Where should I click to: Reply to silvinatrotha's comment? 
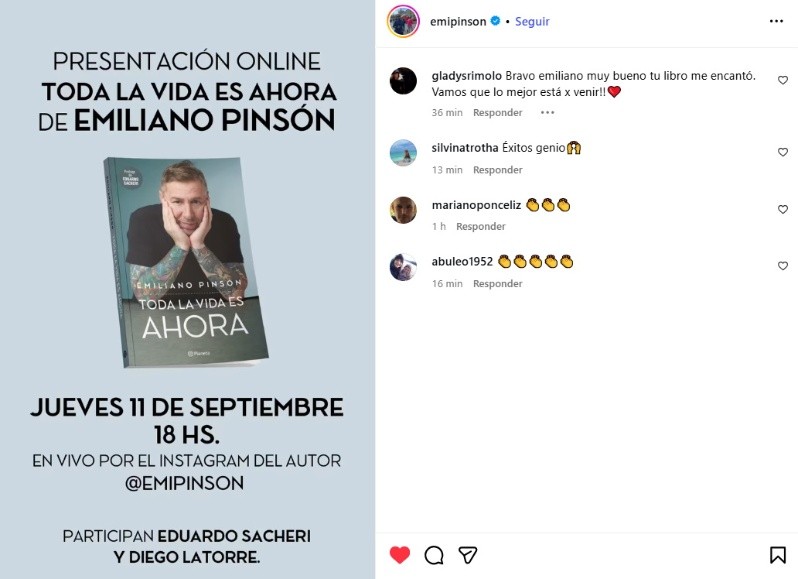(x=497, y=170)
